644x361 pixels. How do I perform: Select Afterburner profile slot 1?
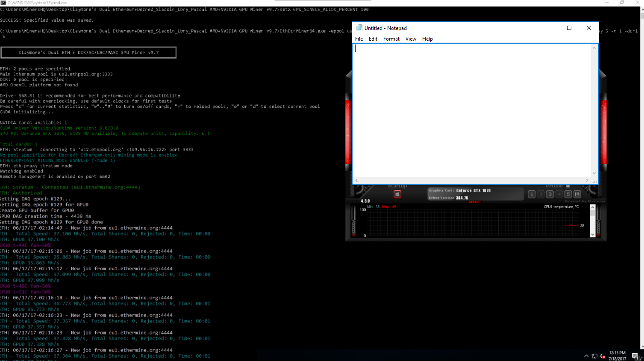point(532,194)
